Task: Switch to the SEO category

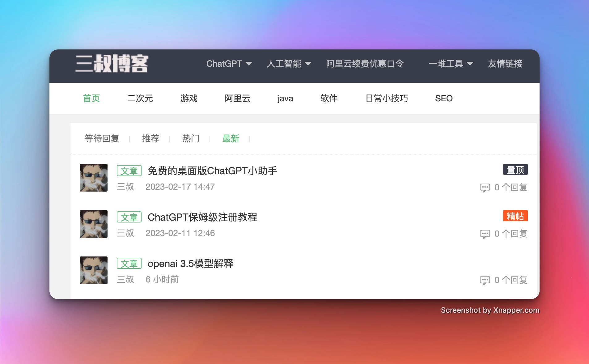Action: 444,98
